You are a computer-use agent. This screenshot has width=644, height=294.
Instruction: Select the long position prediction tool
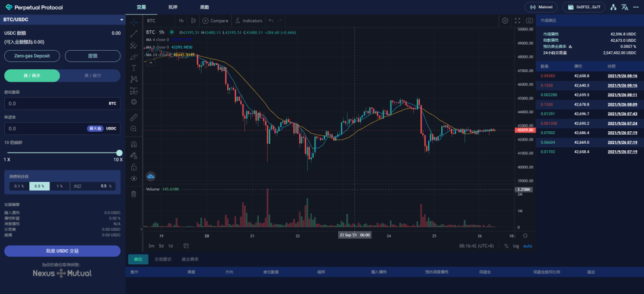[x=134, y=90]
